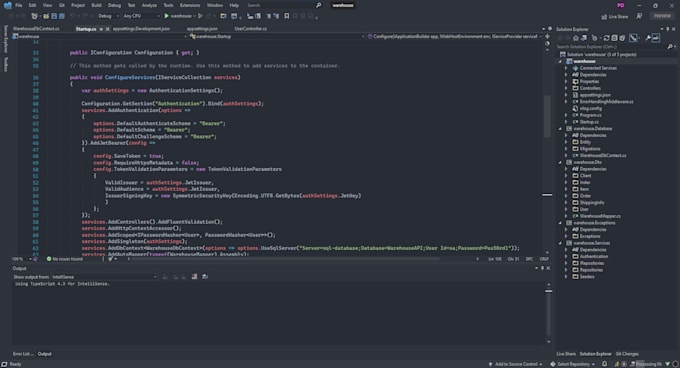
Task: Collapse the warehouse.Dto project node
Action: 560,162
